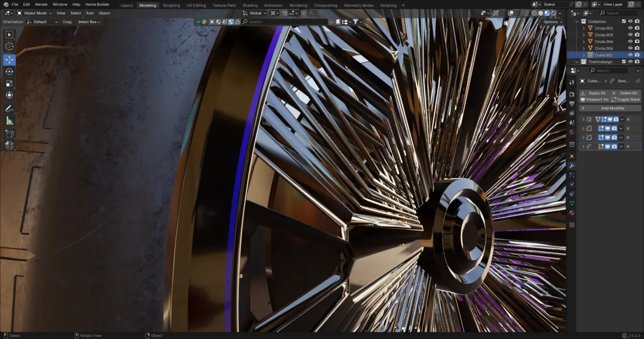Image resolution: width=644 pixels, height=339 pixels.
Task: Open the Output properties tab
Action: (572, 103)
